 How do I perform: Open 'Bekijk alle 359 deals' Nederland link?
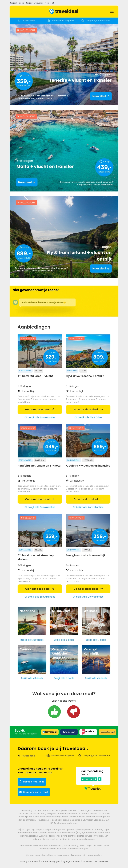point(32,640)
